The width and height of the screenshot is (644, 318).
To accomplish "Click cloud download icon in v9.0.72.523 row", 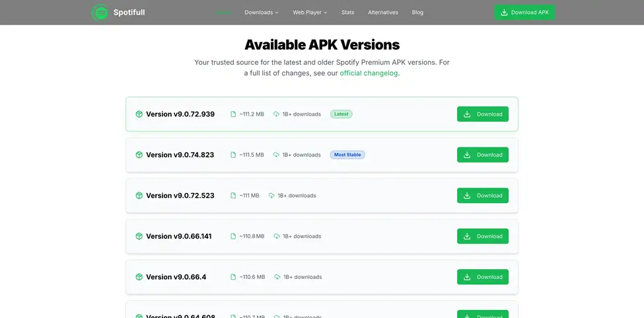I will click(x=271, y=196).
